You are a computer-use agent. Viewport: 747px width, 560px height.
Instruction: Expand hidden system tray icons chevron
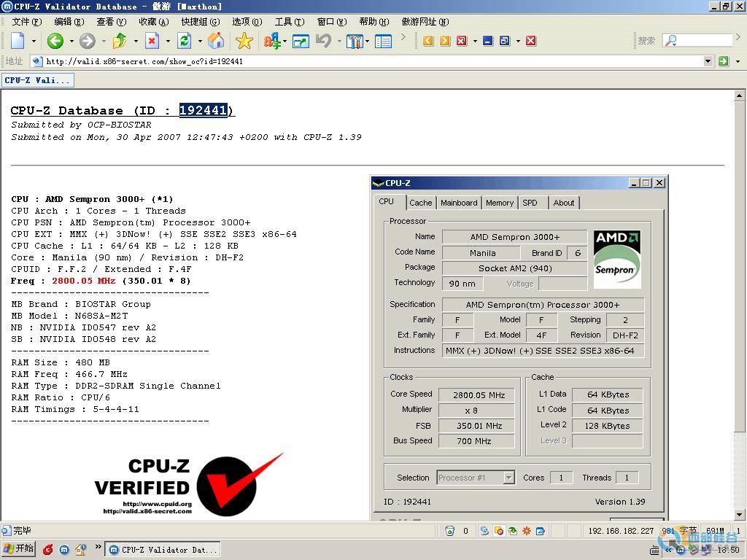(x=668, y=550)
